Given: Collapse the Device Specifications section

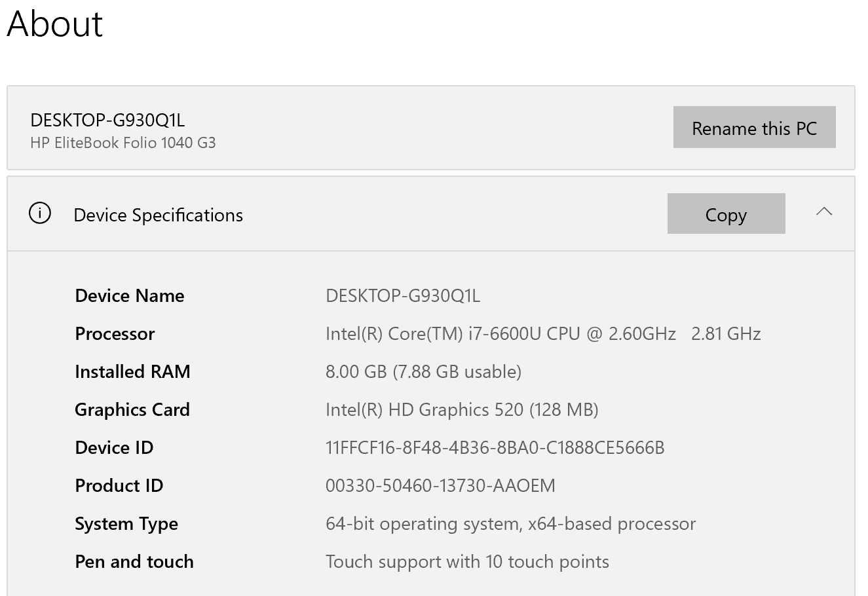Looking at the screenshot, I should 824,212.
